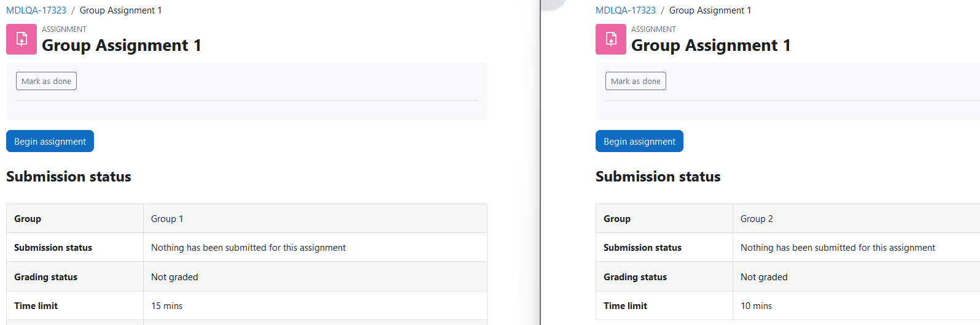Image resolution: width=980 pixels, height=325 pixels.
Task: Click the 'Group' row label in right window
Action: pyautogui.click(x=617, y=219)
